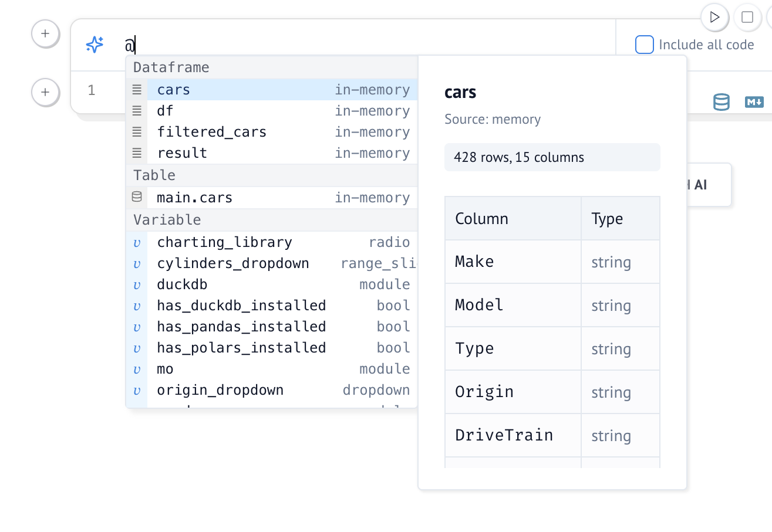Screen dimensions: 772x532
Task: Click variable icon beside has_polars_installed
Action: click(137, 348)
